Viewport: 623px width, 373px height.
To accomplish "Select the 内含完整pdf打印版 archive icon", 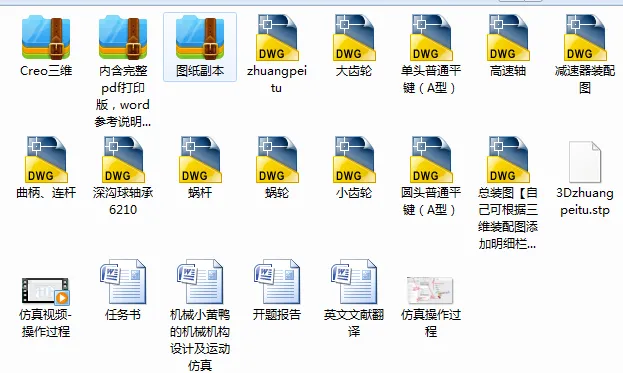I will pyautogui.click(x=123, y=38).
